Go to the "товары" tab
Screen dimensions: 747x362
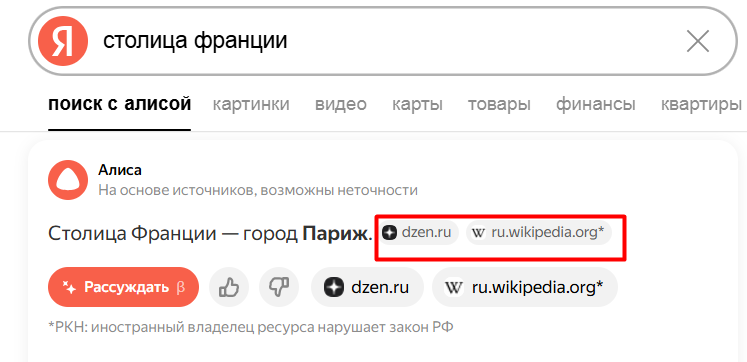499,104
